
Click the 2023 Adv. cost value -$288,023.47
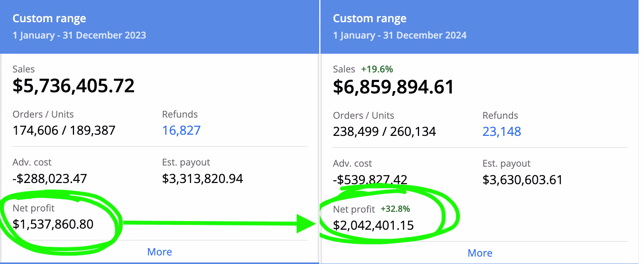tap(50, 179)
